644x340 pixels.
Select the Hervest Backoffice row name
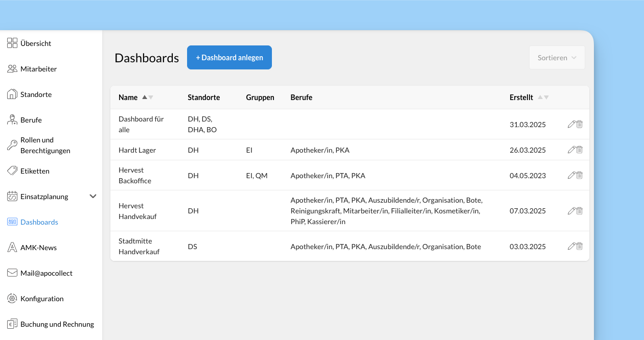(x=135, y=175)
